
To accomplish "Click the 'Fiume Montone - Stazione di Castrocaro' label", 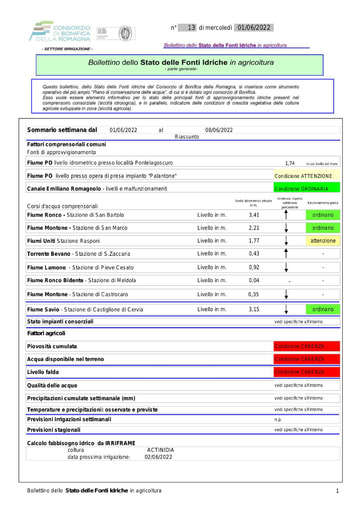I will pyautogui.click(x=77, y=294).
